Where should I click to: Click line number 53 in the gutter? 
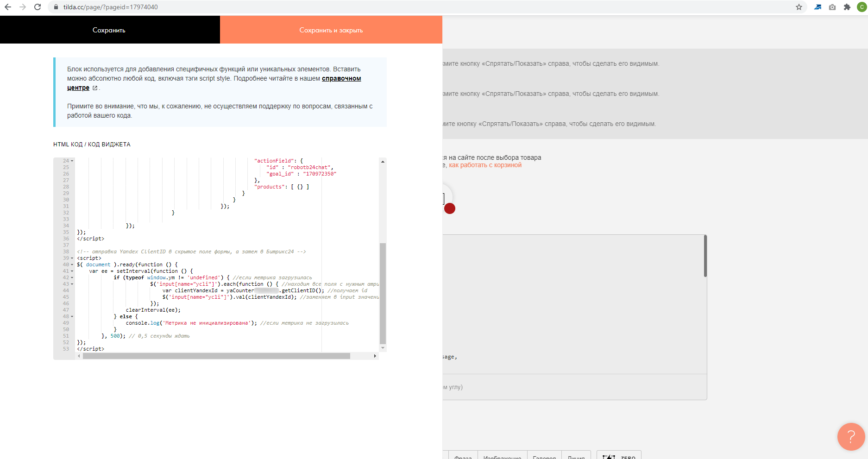pos(66,349)
